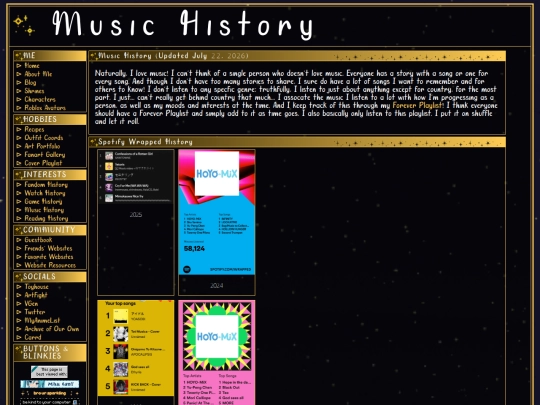Image resolution: width=540 pixels, height=405 pixels.
Task: Click 'be kind to your computer' blinkie
Action: (x=50, y=402)
